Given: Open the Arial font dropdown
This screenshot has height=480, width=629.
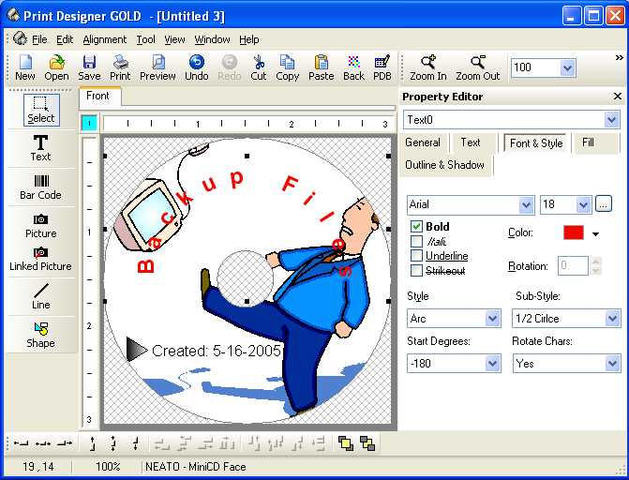Looking at the screenshot, I should [x=526, y=205].
